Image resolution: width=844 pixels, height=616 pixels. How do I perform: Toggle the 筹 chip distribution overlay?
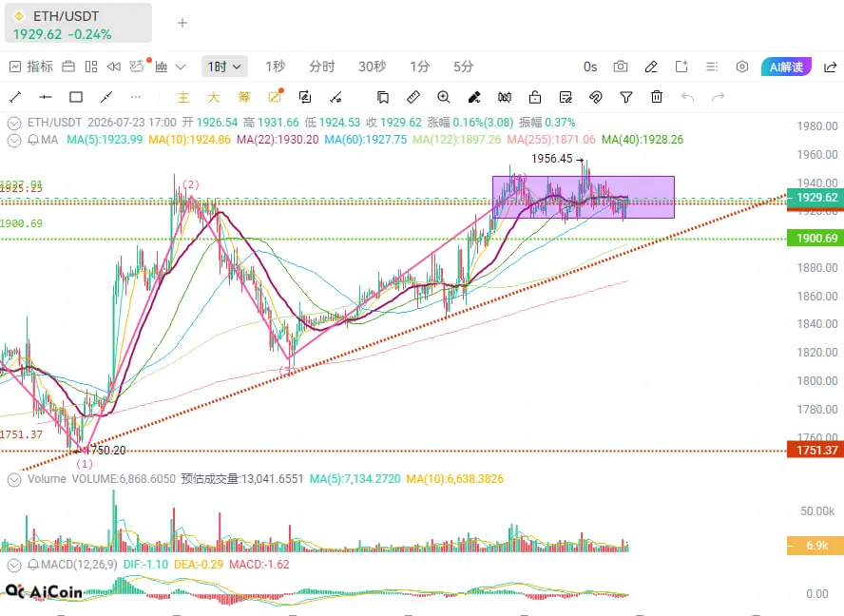pos(244,98)
